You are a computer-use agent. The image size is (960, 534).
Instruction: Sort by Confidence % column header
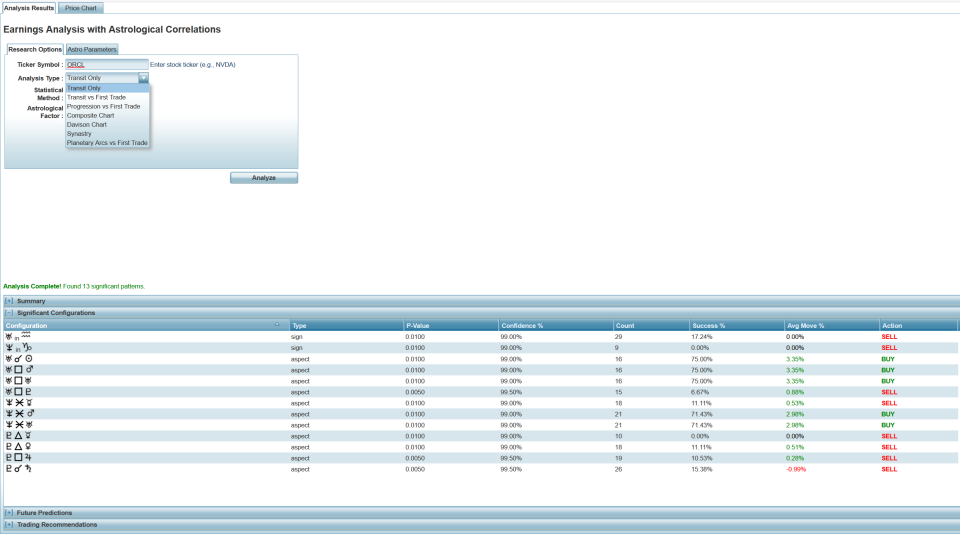pyautogui.click(x=556, y=326)
